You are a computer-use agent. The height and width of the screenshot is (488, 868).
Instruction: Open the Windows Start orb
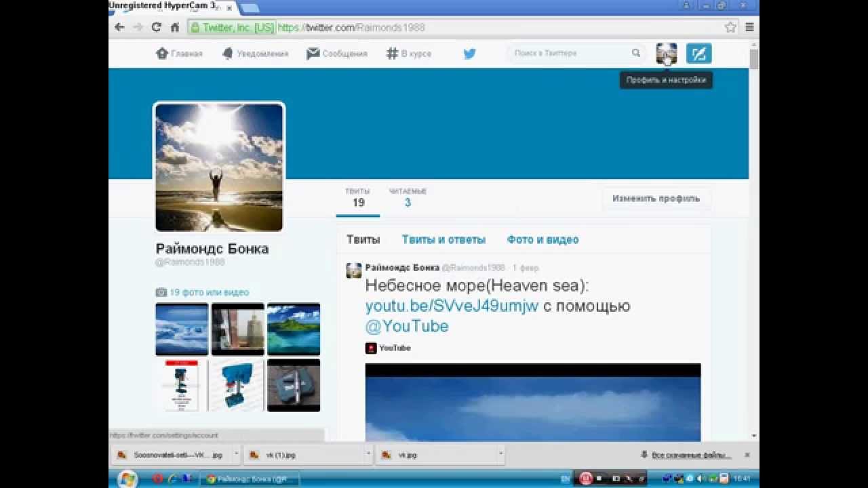127,479
